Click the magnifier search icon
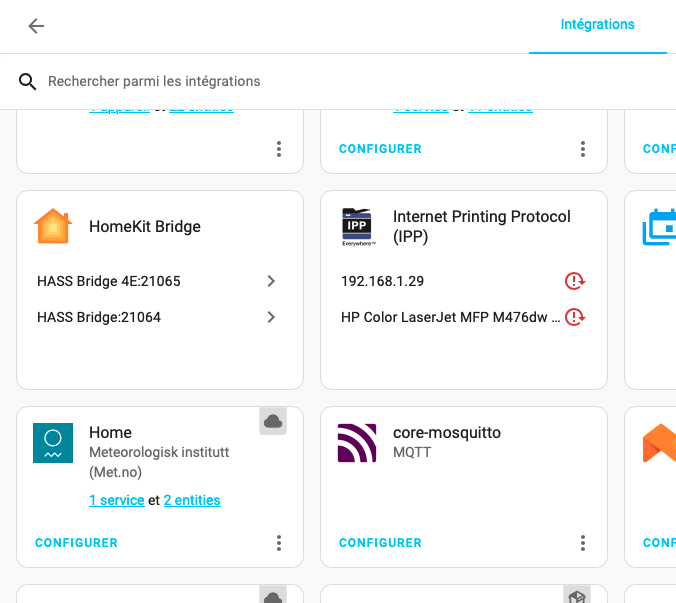The image size is (676, 603). [x=27, y=81]
